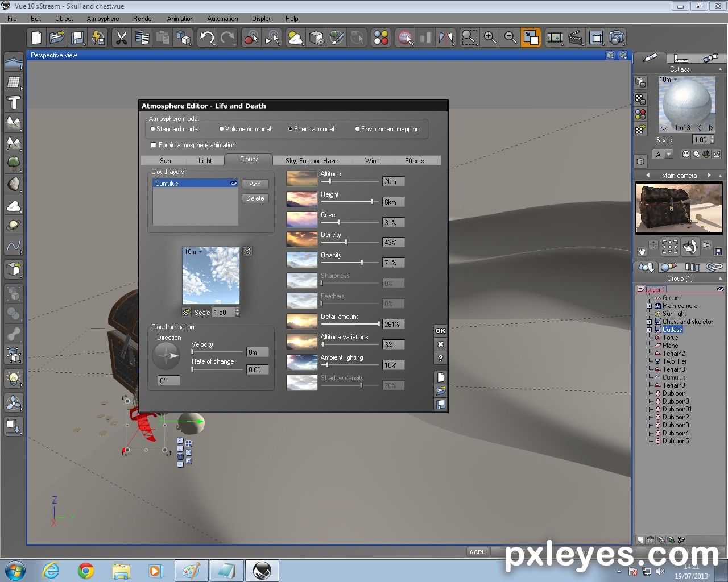728x582 pixels.
Task: Click the zoom in magnifier icon
Action: point(490,38)
